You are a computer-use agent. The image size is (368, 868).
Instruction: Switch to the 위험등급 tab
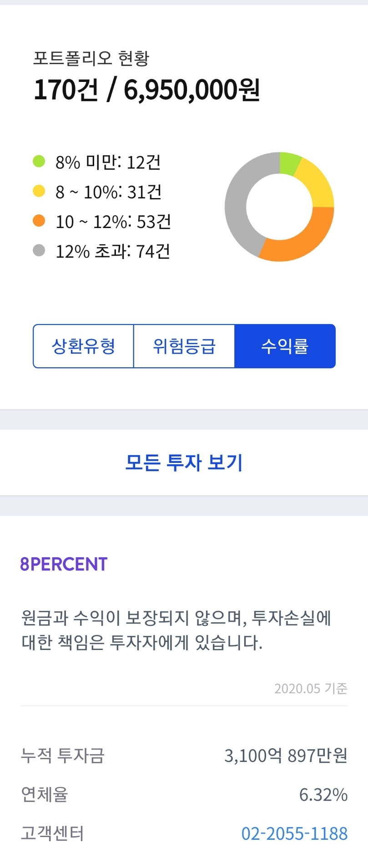tap(184, 346)
